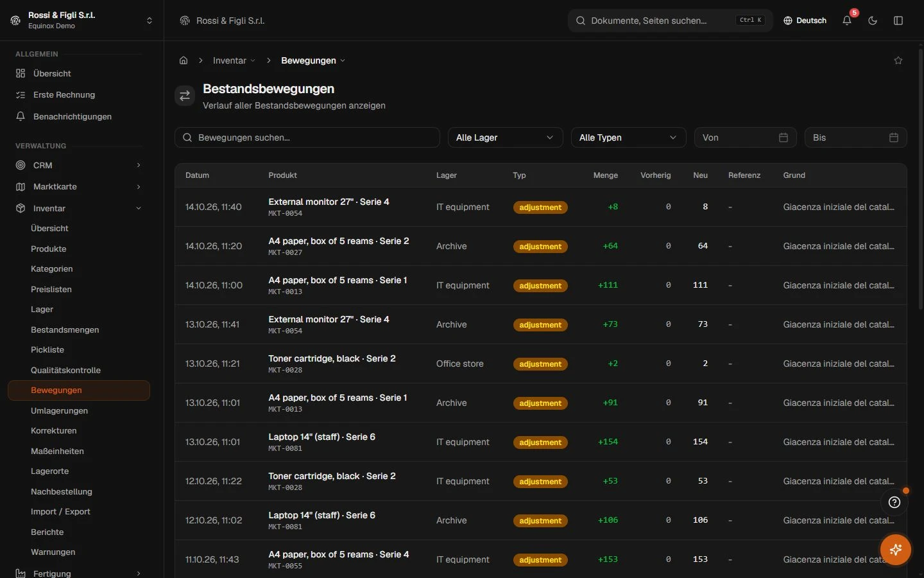Click the Benachrichtigungen bell icon in sidebar
This screenshot has height=578, width=924.
(x=21, y=116)
